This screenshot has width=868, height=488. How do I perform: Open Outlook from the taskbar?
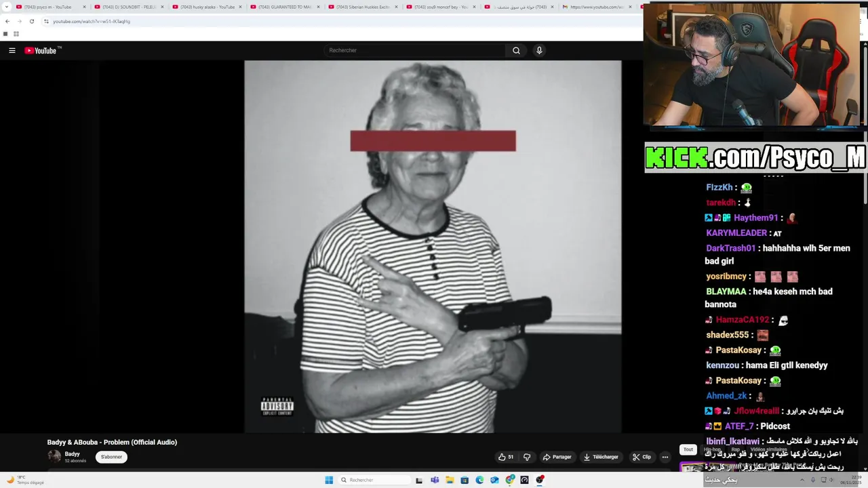click(494, 480)
